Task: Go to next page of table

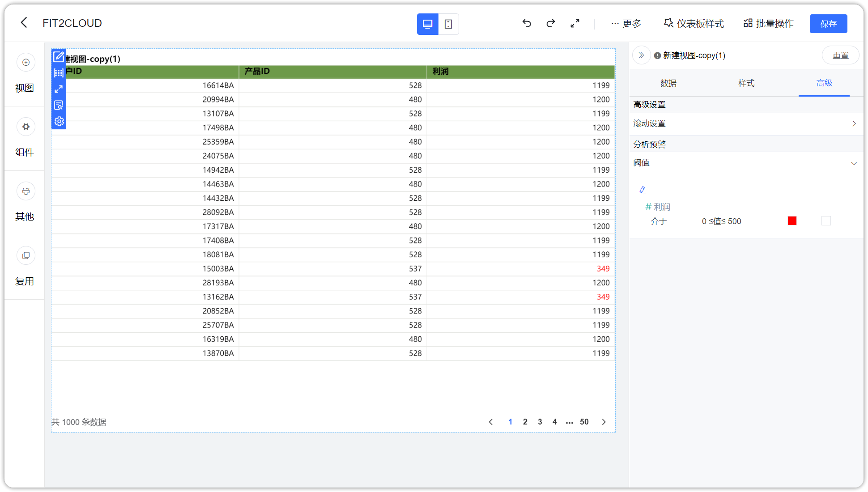Action: click(604, 422)
